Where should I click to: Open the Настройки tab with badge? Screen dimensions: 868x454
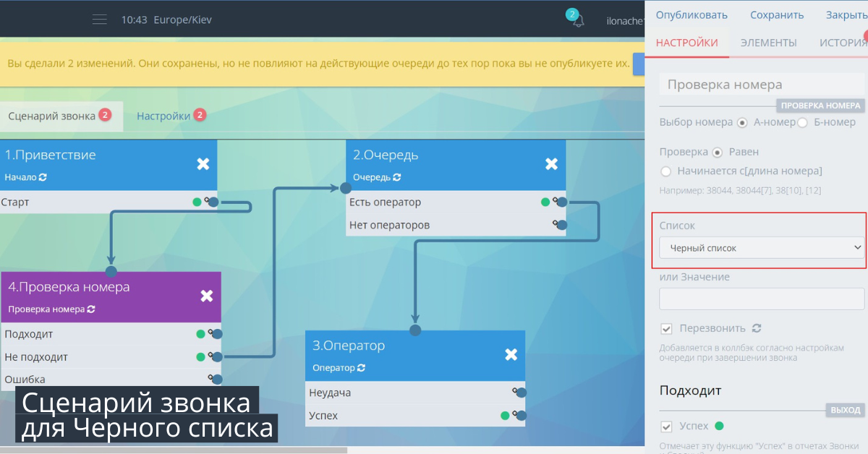pos(163,116)
